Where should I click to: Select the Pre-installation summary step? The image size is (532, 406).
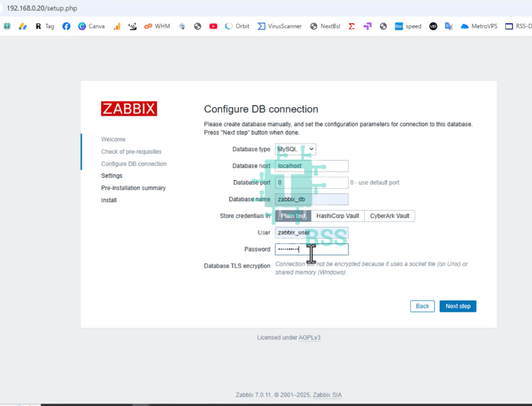[134, 188]
